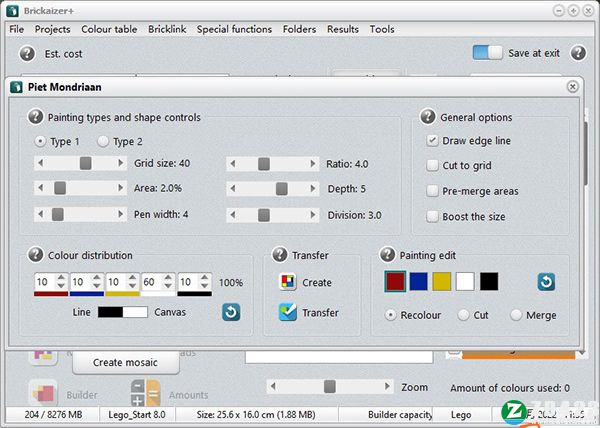Click Brickaizer+ app icon in title bar
The width and height of the screenshot is (600, 428).
coord(13,11)
